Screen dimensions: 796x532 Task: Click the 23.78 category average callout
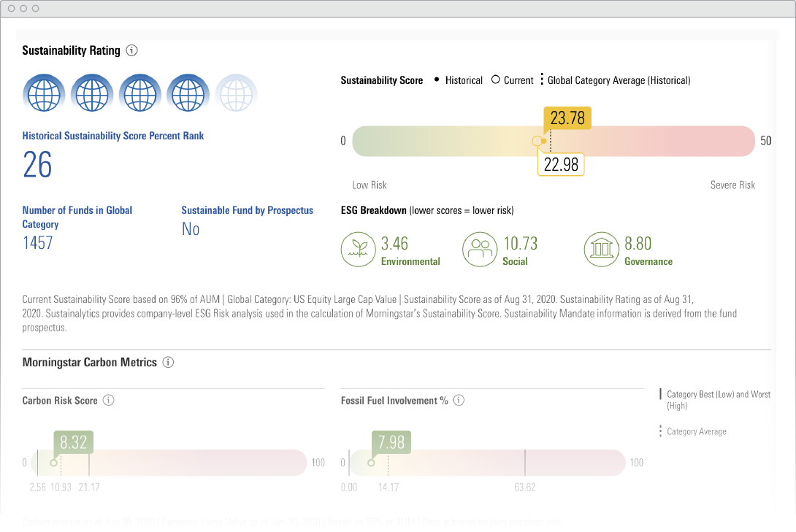[x=567, y=118]
